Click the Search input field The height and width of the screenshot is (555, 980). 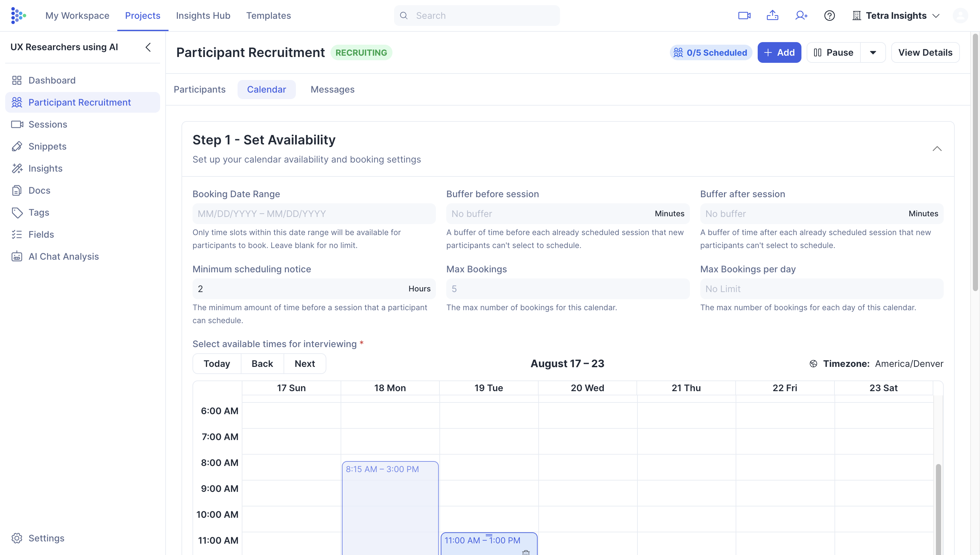477,16
